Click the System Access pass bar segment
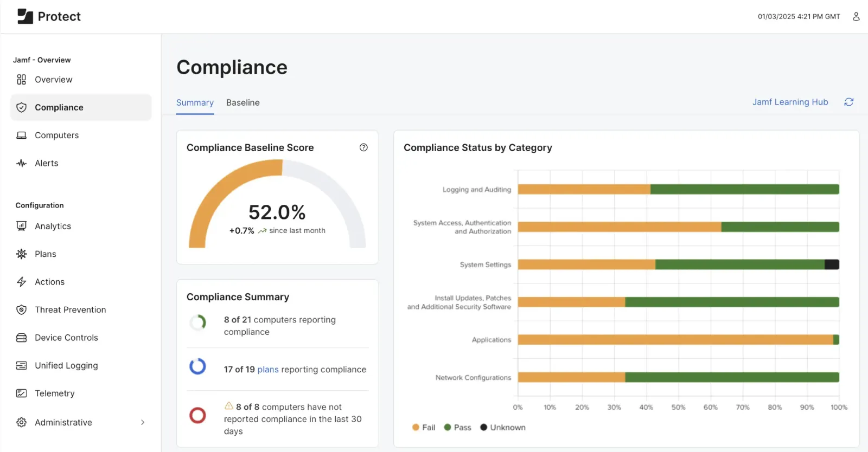 coord(780,227)
